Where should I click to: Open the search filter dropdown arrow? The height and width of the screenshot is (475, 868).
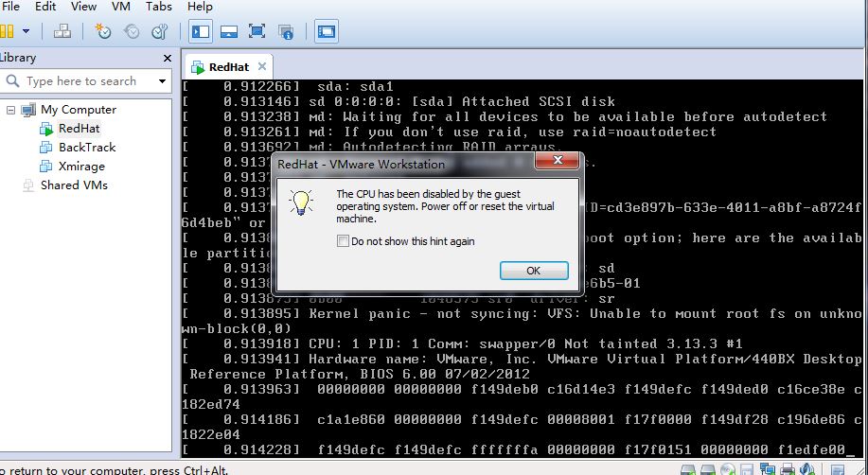pos(162,81)
